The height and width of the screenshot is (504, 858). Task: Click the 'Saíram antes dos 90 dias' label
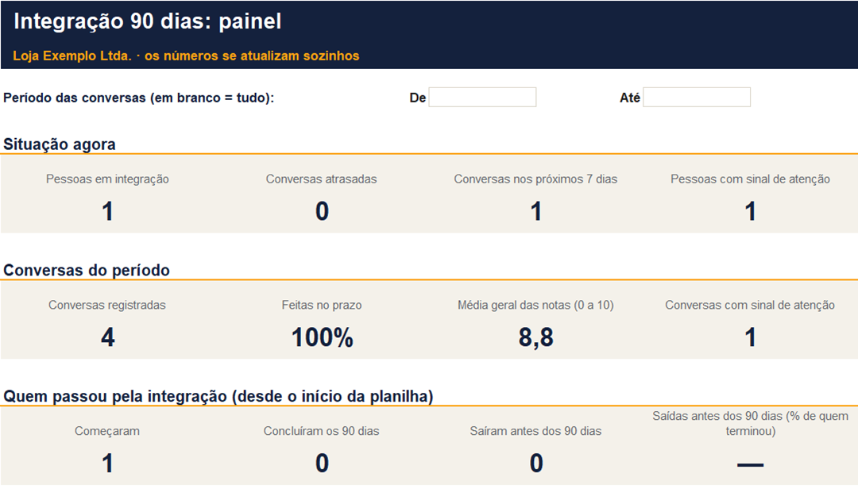pos(535,431)
